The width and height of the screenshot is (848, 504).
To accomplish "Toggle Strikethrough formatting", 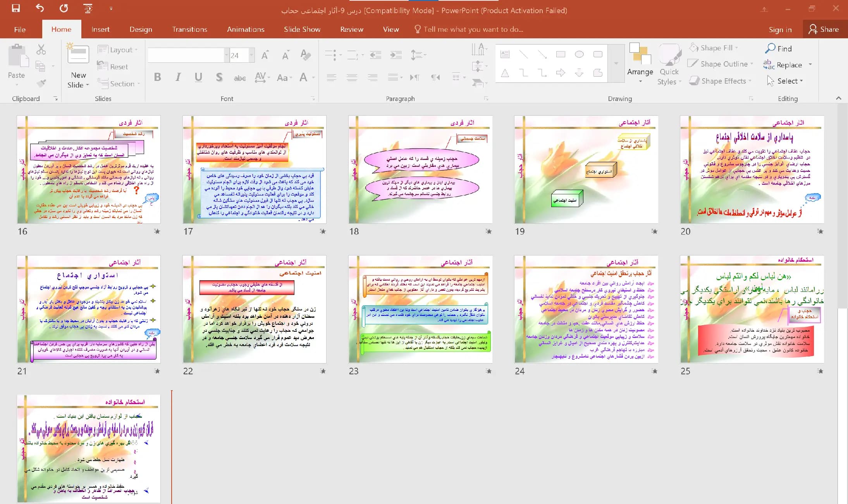I will coord(240,78).
